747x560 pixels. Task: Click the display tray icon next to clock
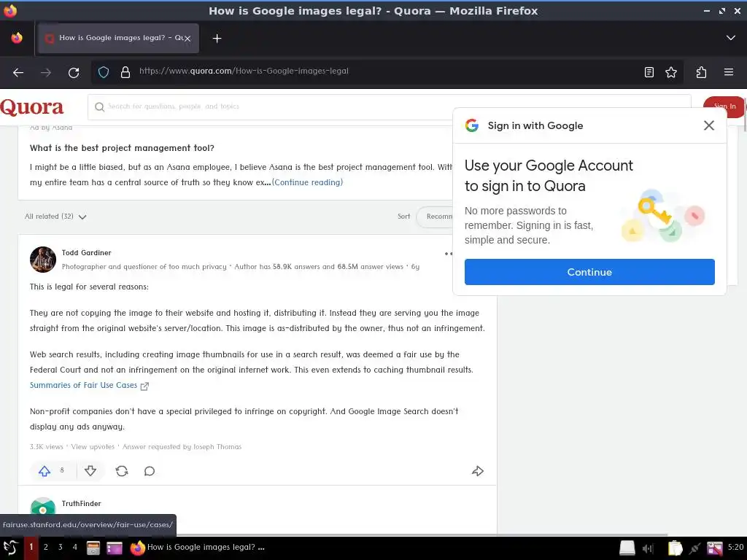pyautogui.click(x=714, y=548)
